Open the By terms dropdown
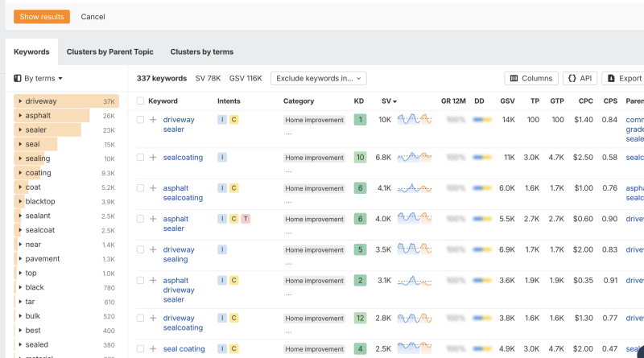This screenshot has height=358, width=644. pyautogui.click(x=39, y=79)
